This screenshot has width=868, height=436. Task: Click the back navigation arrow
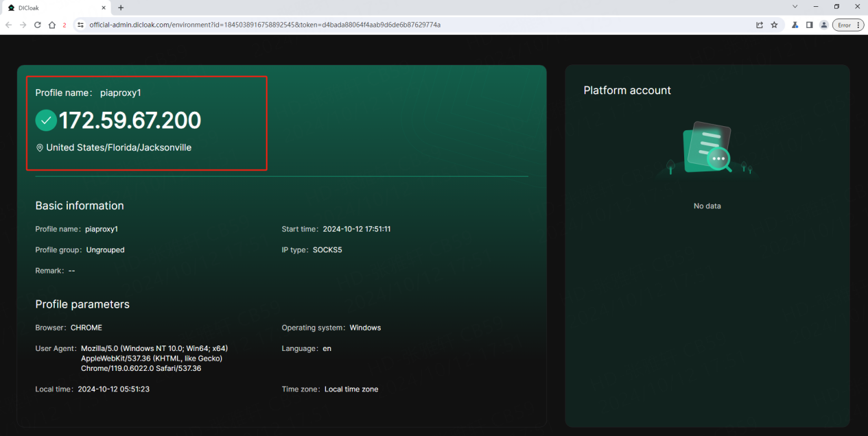pyautogui.click(x=8, y=25)
